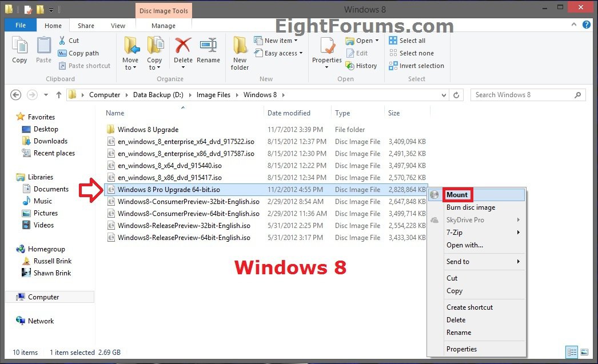Click Properties icon in Quick Access Toolbar

click(28, 9)
